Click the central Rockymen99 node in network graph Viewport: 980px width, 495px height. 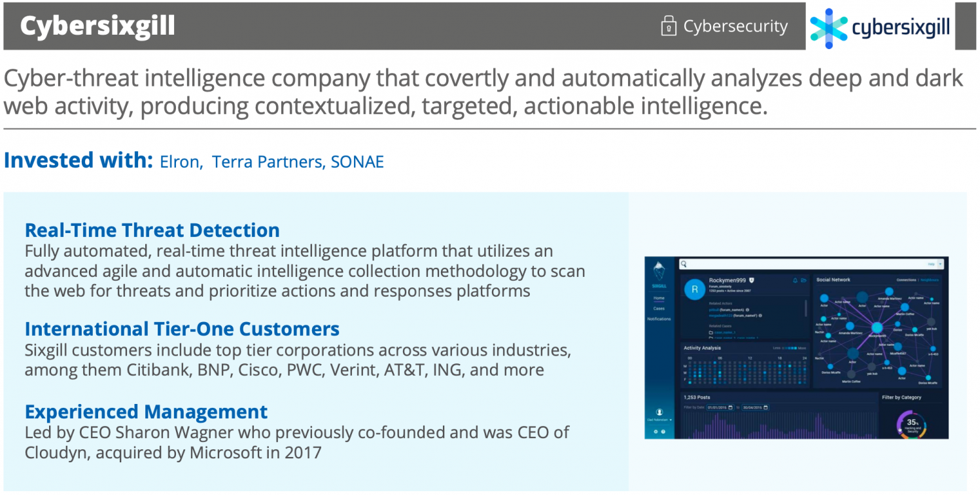[x=877, y=328]
